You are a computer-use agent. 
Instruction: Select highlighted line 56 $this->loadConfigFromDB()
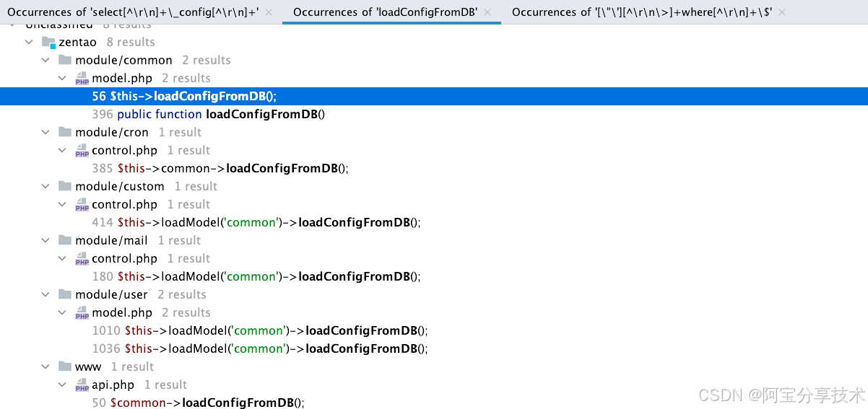(434, 97)
